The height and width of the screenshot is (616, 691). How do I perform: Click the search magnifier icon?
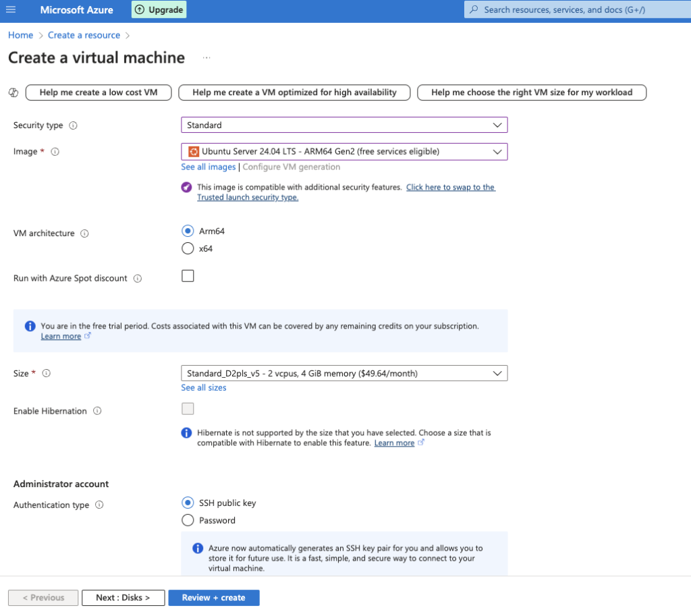click(x=474, y=9)
